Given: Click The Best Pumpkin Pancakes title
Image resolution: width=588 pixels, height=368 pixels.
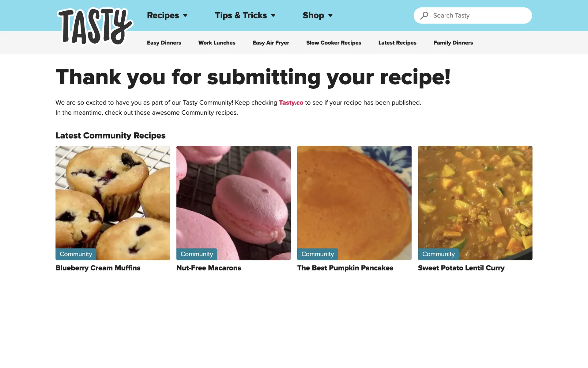Looking at the screenshot, I should (x=345, y=268).
